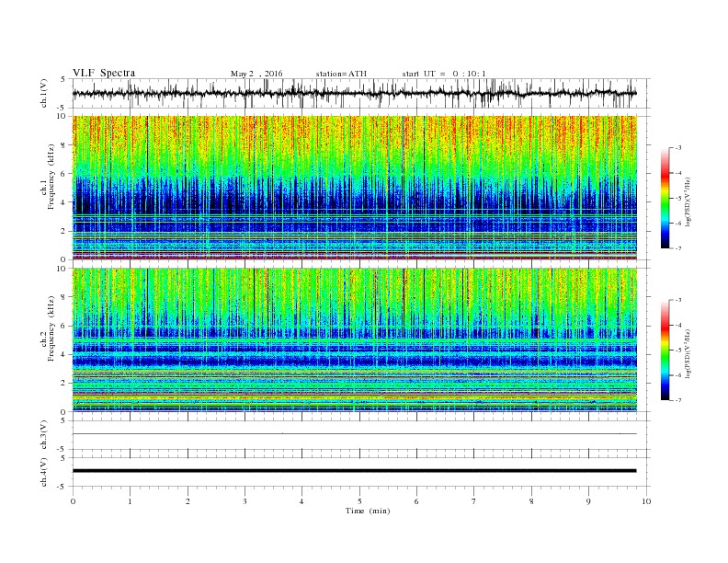The height and width of the screenshot is (563, 728).
Task: Click the "-7" value on ch.2 colorbar
Action: (677, 400)
